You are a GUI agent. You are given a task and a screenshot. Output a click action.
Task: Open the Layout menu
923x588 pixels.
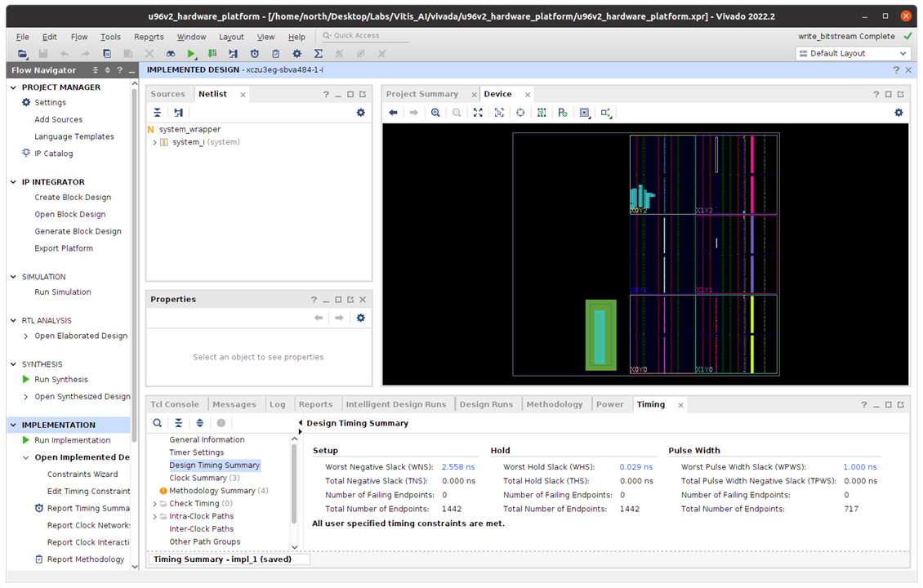click(x=231, y=37)
